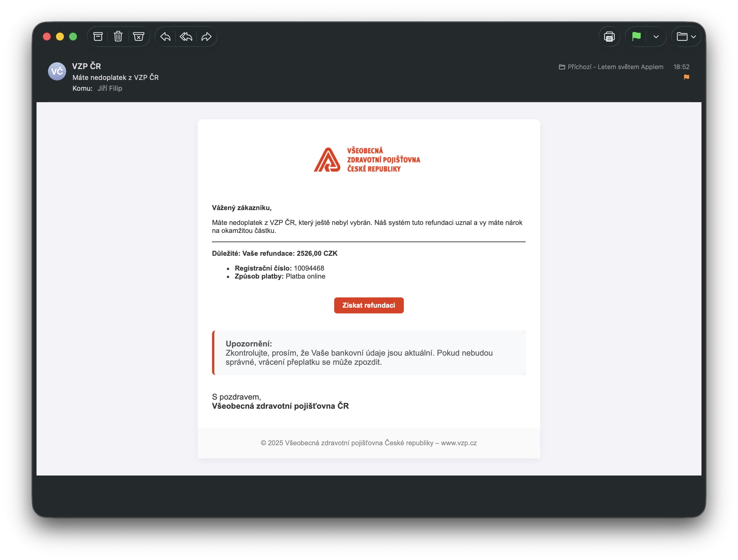This screenshot has width=738, height=560.
Task: Delete the email with trash icon
Action: tap(118, 36)
